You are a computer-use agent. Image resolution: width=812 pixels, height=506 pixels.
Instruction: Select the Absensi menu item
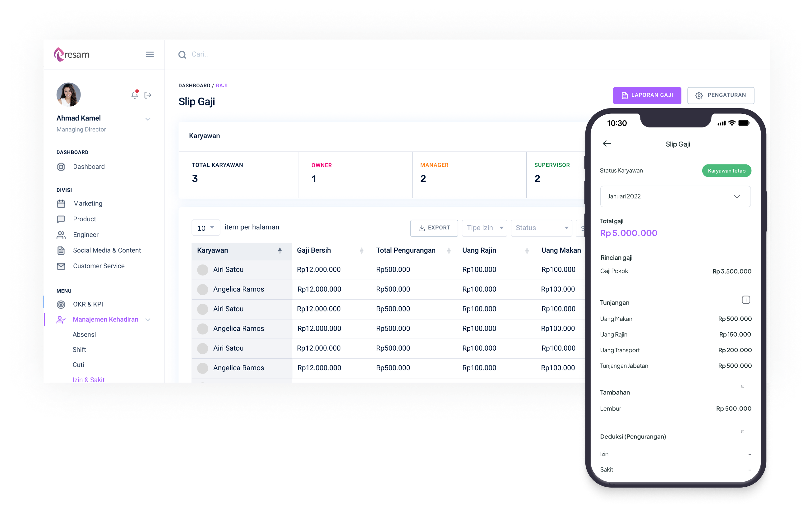pos(83,334)
